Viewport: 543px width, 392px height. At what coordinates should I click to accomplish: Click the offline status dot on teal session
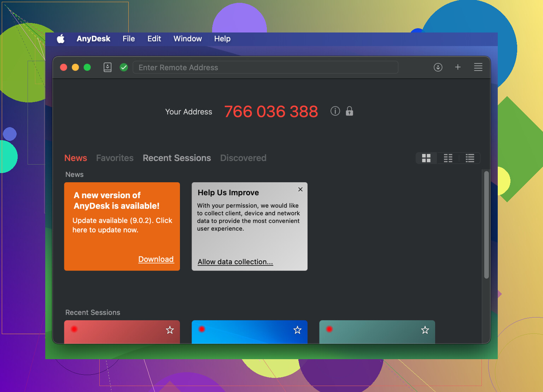click(329, 329)
